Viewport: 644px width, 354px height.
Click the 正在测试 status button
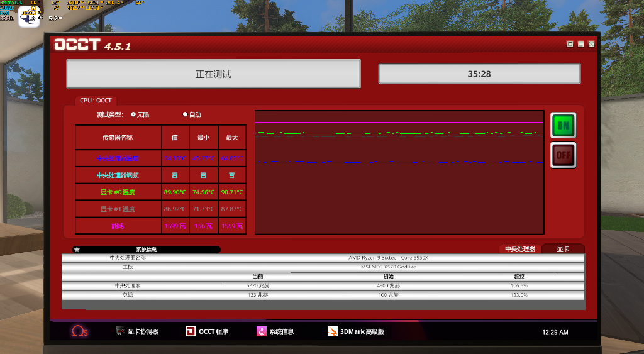[x=214, y=74]
